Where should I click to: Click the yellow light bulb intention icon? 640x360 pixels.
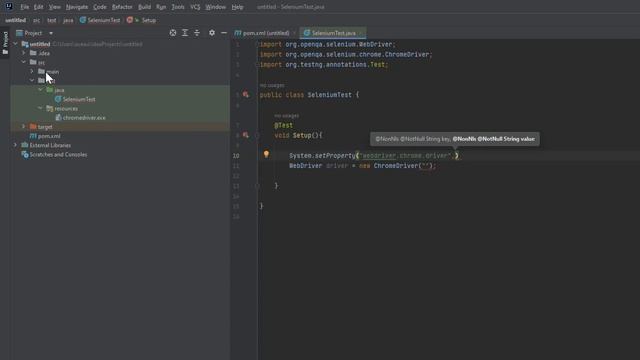[266, 154]
